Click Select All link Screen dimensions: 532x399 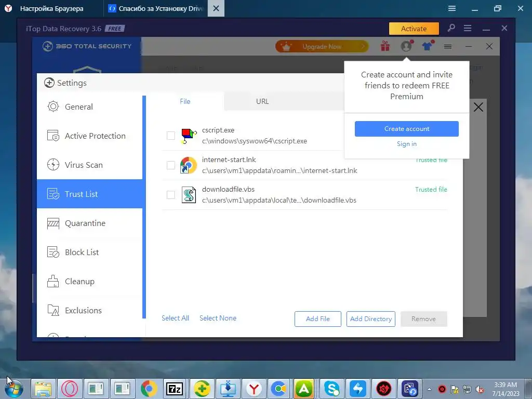(175, 318)
